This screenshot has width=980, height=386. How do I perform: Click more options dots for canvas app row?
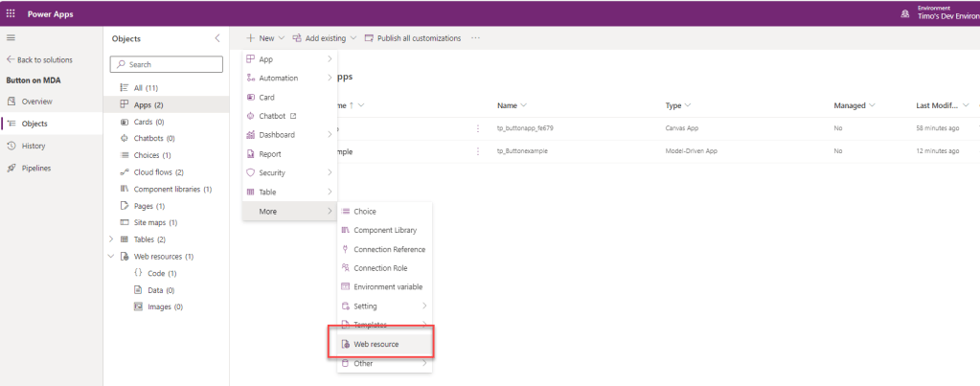click(x=478, y=128)
